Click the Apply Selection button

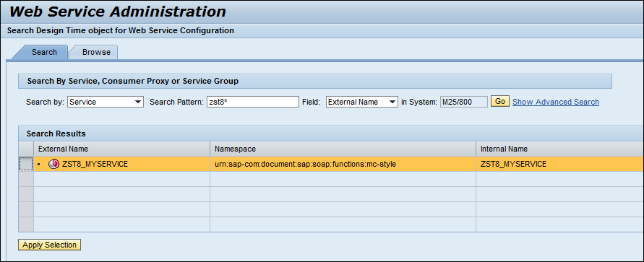(50, 245)
